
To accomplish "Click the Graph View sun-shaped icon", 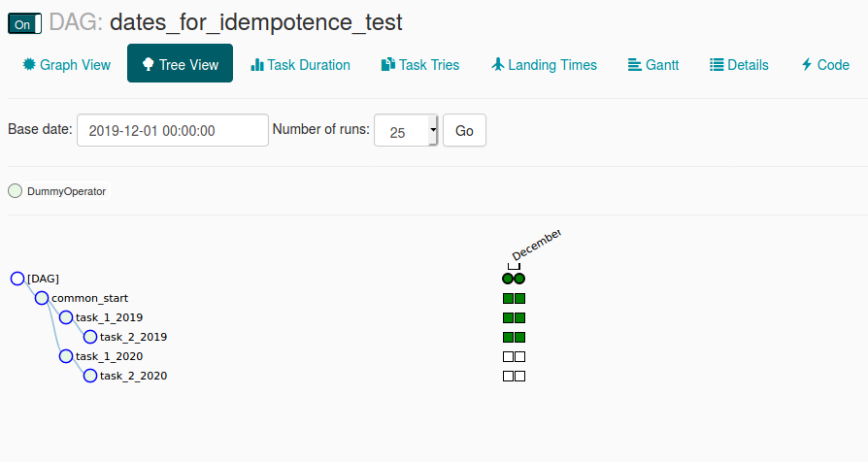I will 29,64.
